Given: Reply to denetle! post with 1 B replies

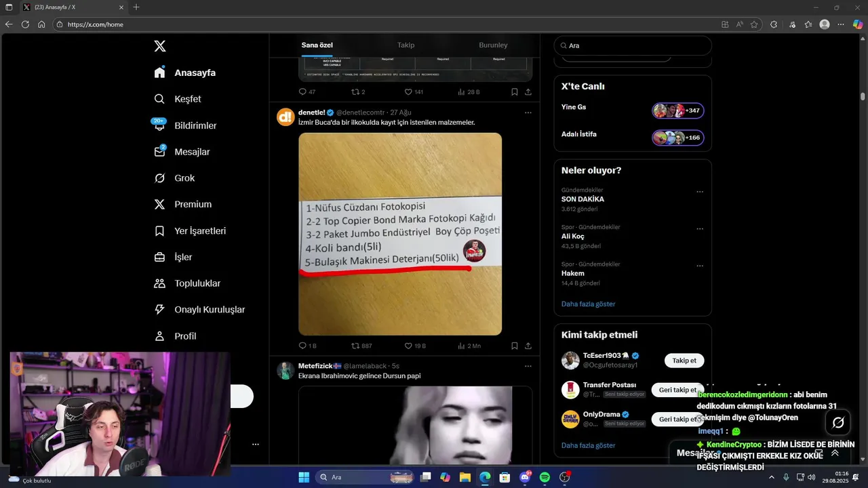Looking at the screenshot, I should pos(302,346).
